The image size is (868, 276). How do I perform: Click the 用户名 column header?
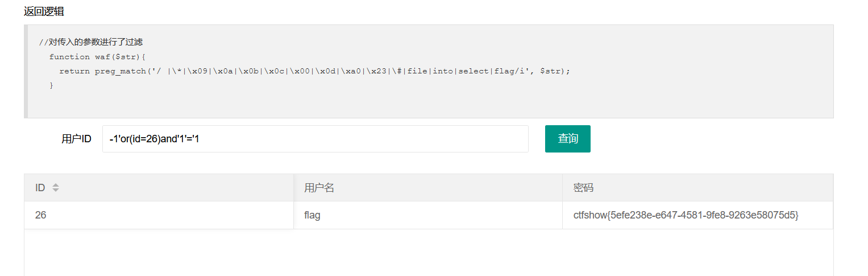tap(428, 188)
